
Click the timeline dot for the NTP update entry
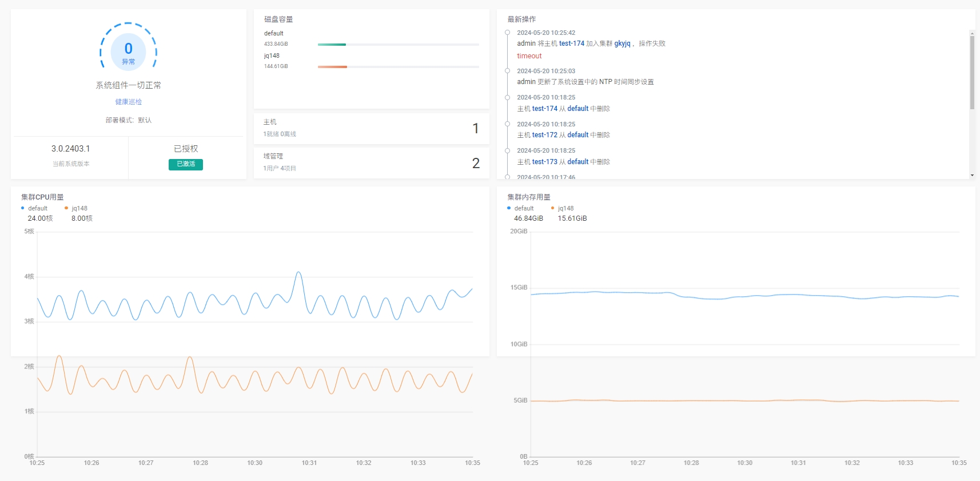pos(507,71)
